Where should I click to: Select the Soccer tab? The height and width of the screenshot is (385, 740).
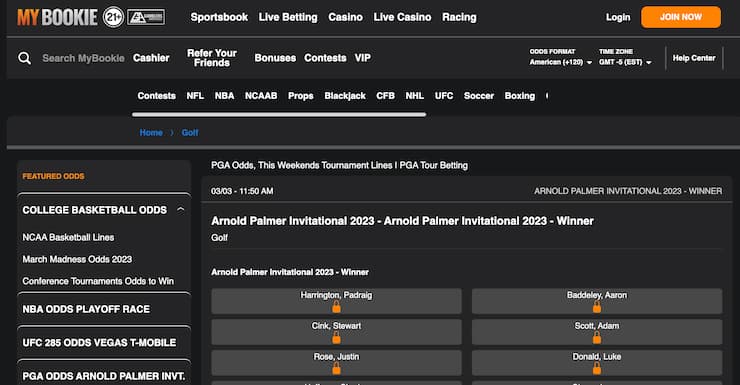479,96
